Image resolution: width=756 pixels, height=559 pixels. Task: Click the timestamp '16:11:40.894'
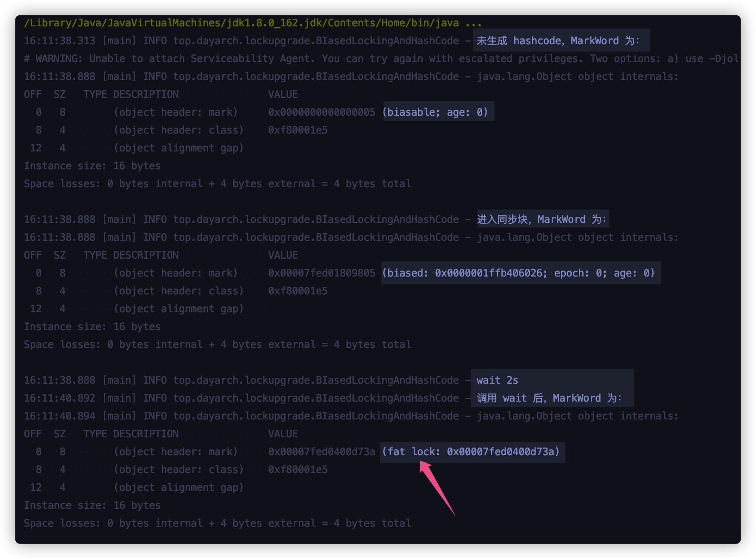coord(60,416)
